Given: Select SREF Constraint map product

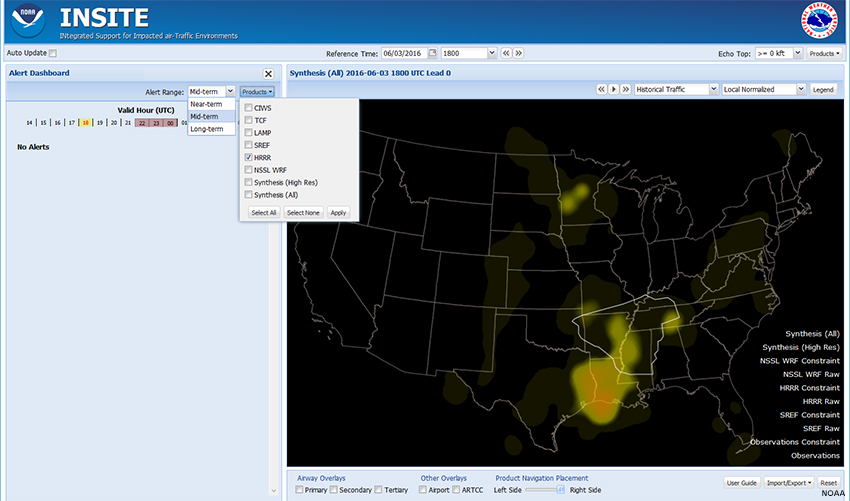Looking at the screenshot, I should (x=810, y=415).
